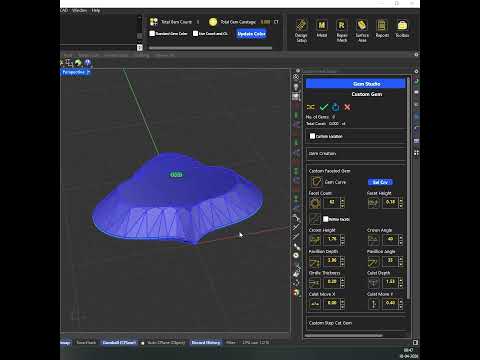Click the Crown Angle stepper arrows
Screen dimensions: 480x360
click(x=401, y=239)
